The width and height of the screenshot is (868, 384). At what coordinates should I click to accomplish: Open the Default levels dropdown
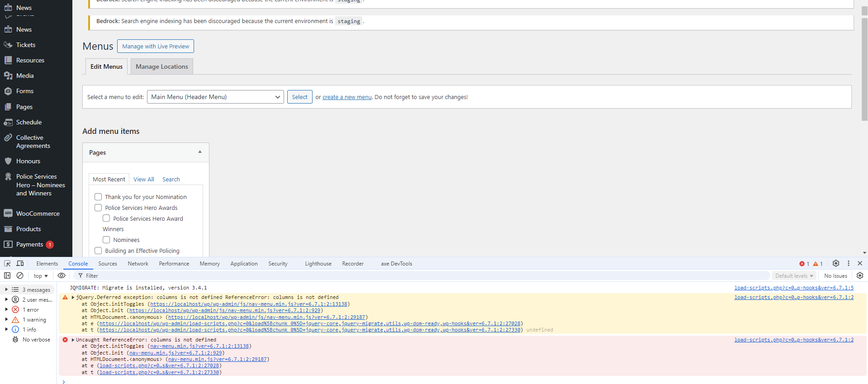pyautogui.click(x=794, y=276)
